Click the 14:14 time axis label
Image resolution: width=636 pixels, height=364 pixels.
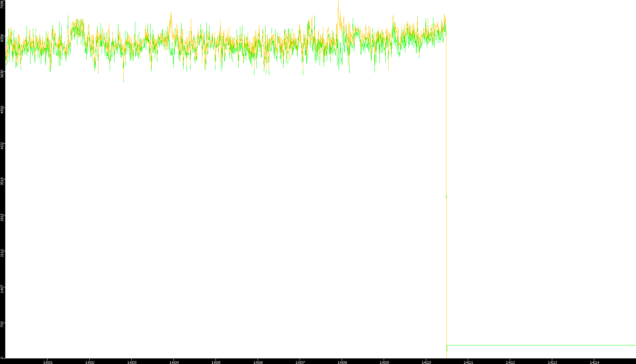coord(594,362)
